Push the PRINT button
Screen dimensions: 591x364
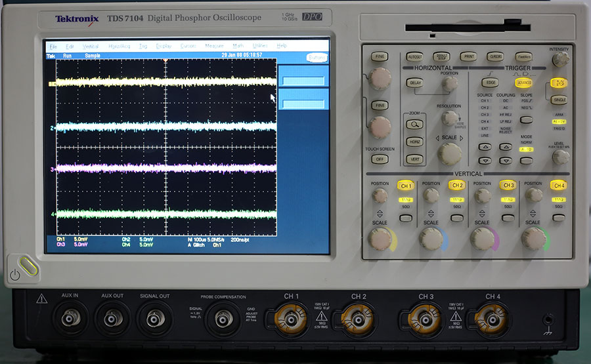point(468,56)
